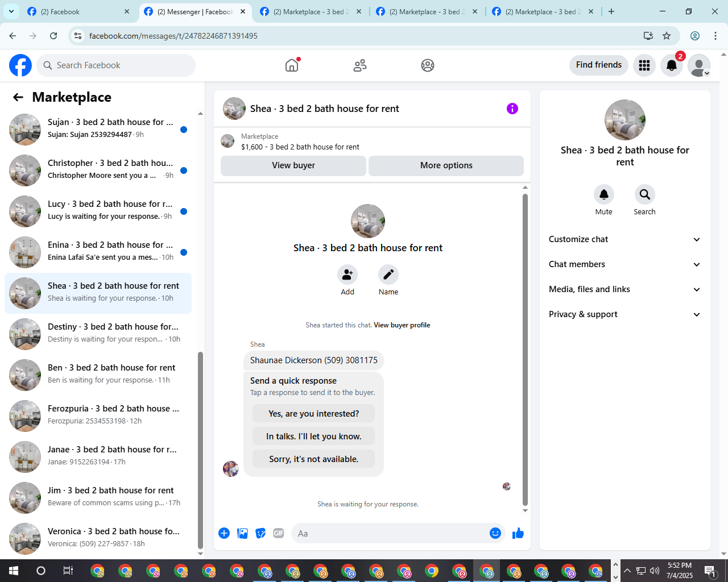The width and height of the screenshot is (728, 582).
Task: Send quick reply Yes, are you interested?
Action: 314,414
